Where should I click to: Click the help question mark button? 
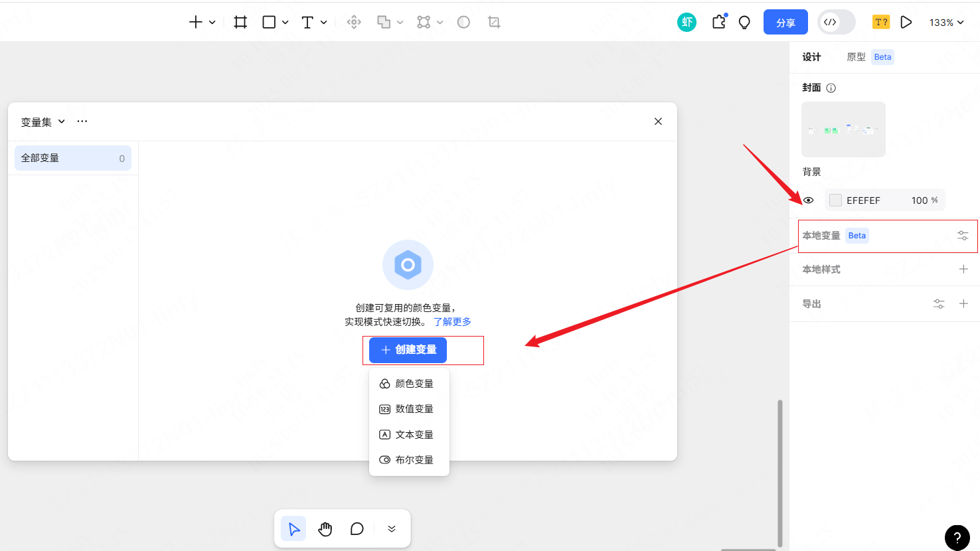coord(957,538)
